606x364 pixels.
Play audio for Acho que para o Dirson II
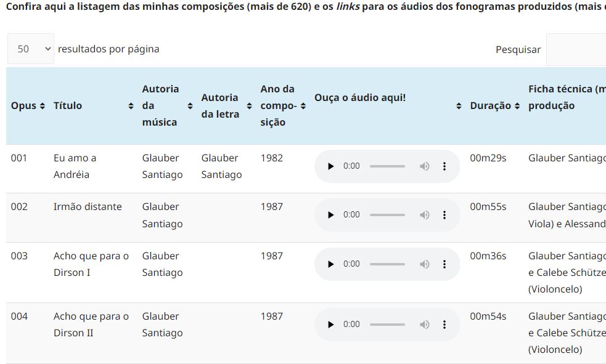330,325
